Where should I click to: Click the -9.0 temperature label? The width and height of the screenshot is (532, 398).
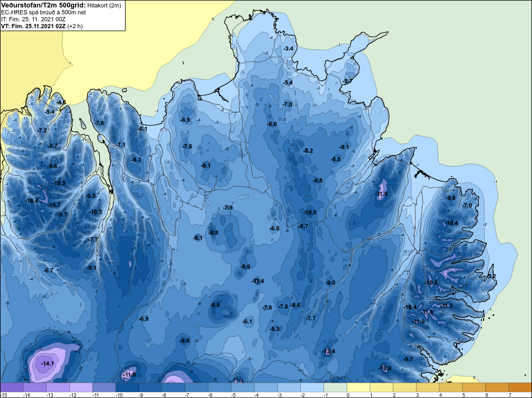click(330, 283)
